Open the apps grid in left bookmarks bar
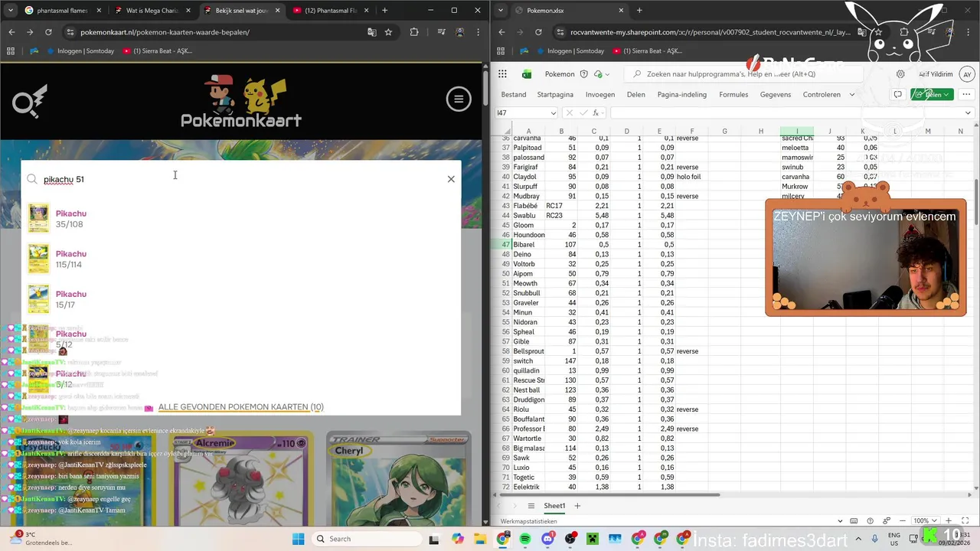The height and width of the screenshot is (551, 980). click(11, 51)
